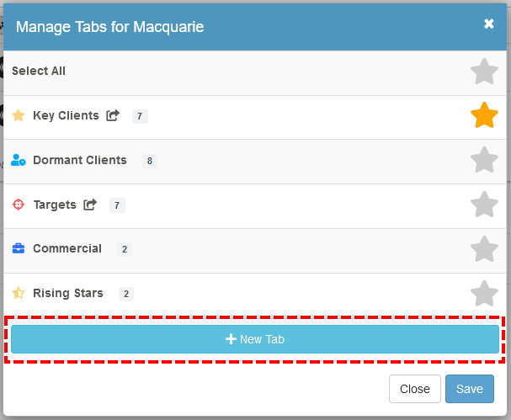Viewport: 511px width, 420px height.
Task: Toggle the star for Targets
Action: click(484, 205)
